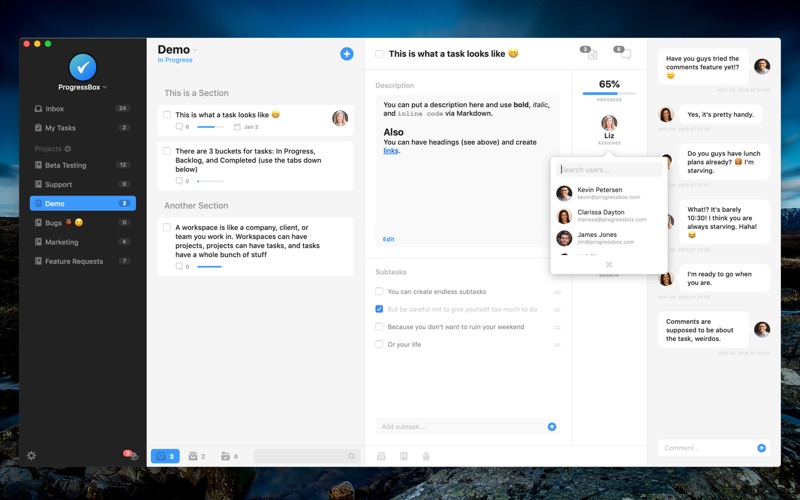Screen dimensions: 800x500
Task: Check 'You can create endless subtasks'
Action: 379,291
